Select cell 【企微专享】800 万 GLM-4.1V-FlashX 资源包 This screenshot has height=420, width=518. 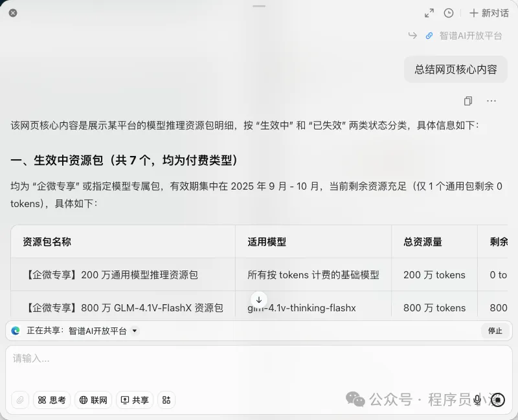click(123, 308)
